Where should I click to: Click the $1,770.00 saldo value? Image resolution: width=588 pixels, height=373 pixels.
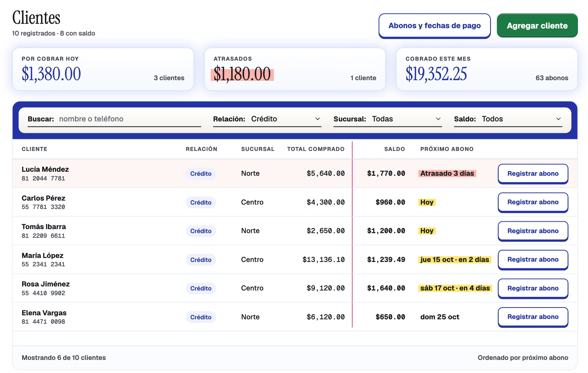386,173
